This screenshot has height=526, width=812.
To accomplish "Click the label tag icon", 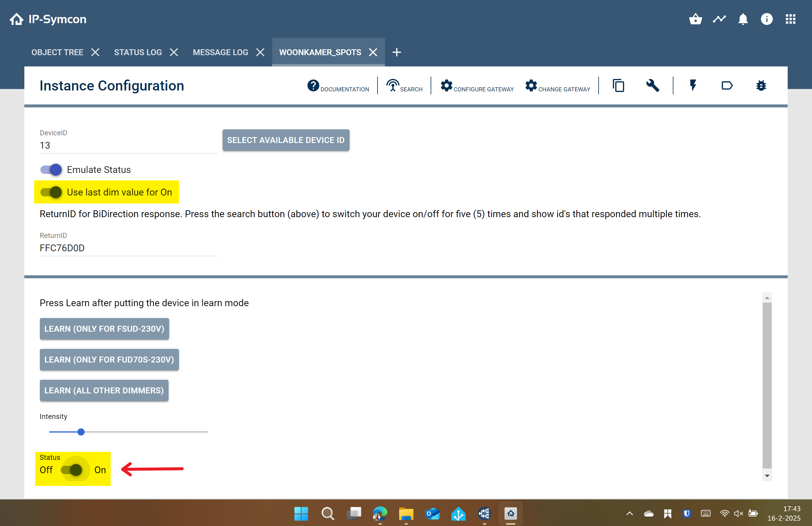I will [727, 85].
